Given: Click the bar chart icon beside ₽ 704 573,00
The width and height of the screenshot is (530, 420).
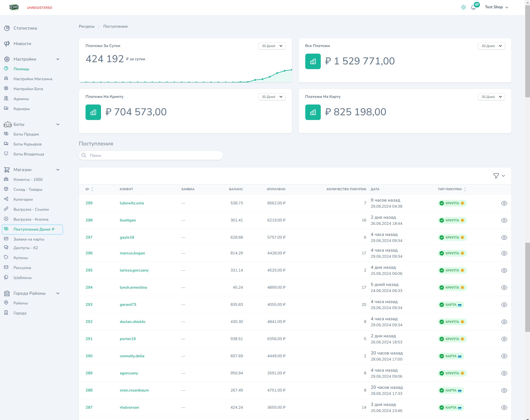Looking at the screenshot, I should tap(93, 112).
